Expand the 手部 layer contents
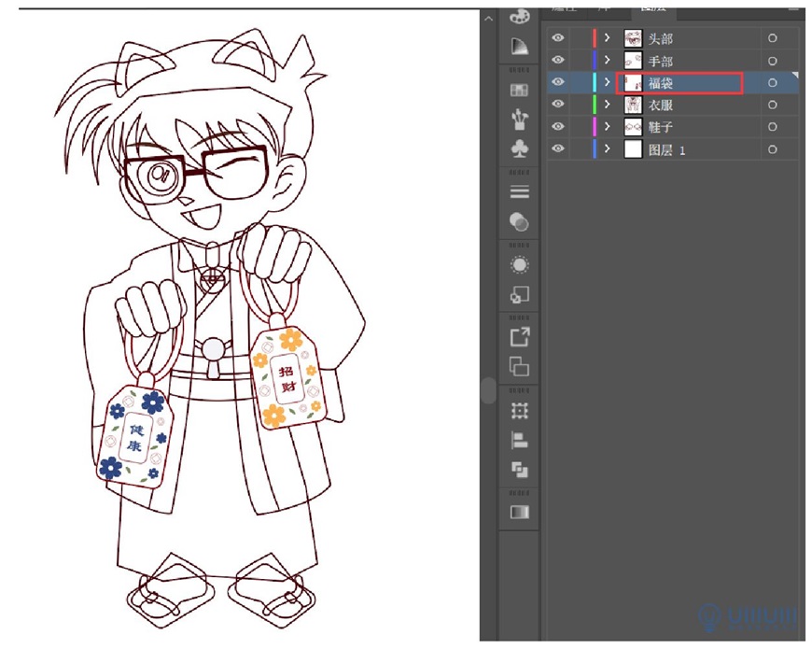 point(608,60)
